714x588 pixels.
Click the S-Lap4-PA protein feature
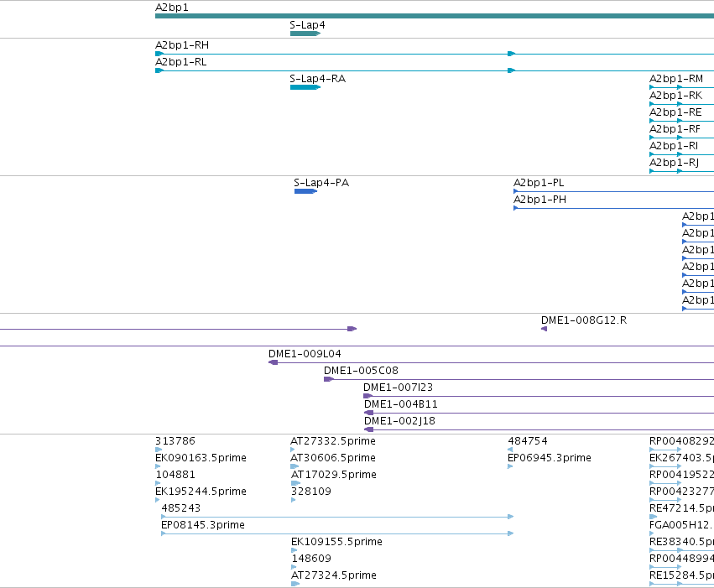coord(306,191)
